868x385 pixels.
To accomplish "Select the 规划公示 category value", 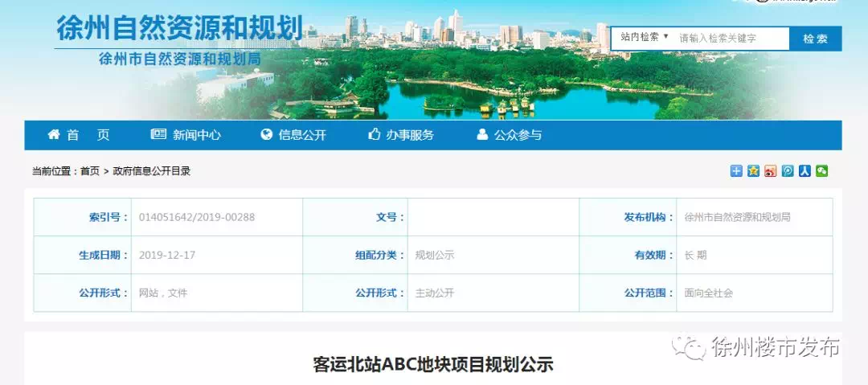I will pyautogui.click(x=435, y=256).
